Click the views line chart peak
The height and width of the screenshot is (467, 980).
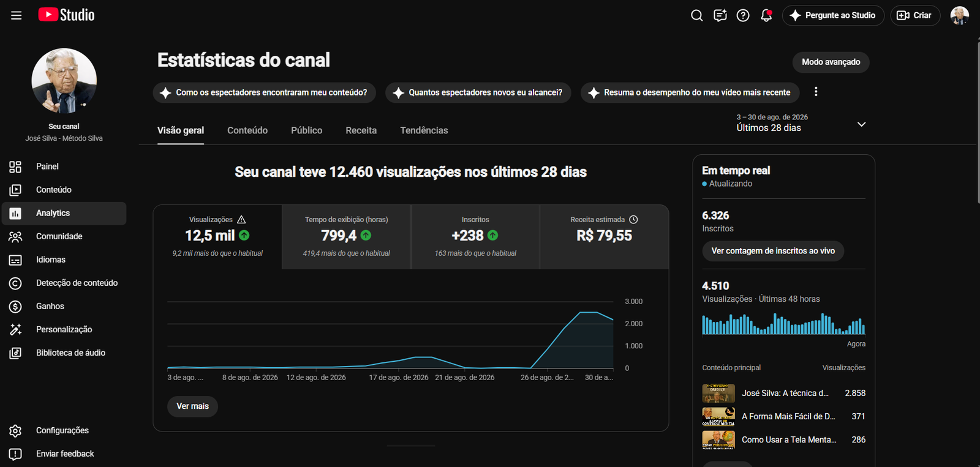(x=589, y=312)
